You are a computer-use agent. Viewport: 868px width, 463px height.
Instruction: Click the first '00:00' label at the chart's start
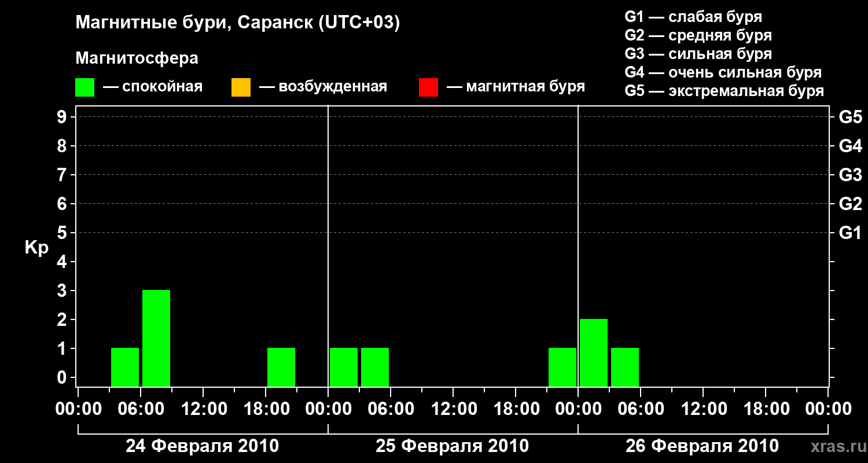pos(78,409)
